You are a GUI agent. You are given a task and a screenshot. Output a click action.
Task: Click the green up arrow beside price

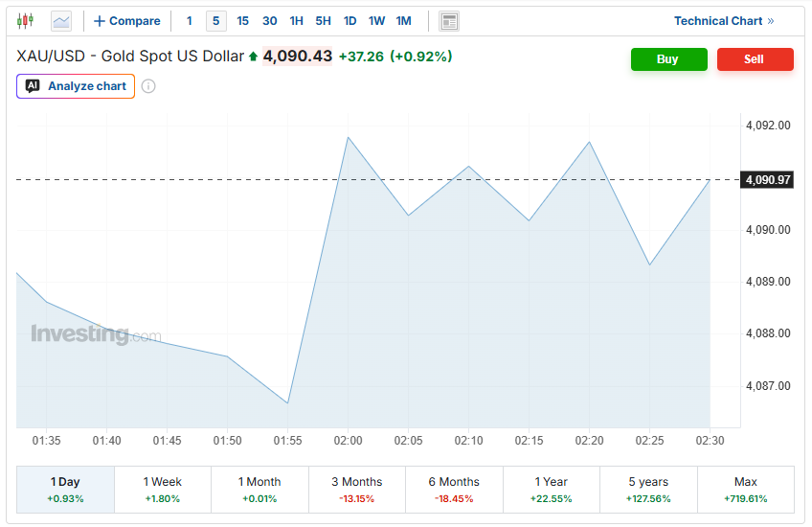tap(253, 57)
